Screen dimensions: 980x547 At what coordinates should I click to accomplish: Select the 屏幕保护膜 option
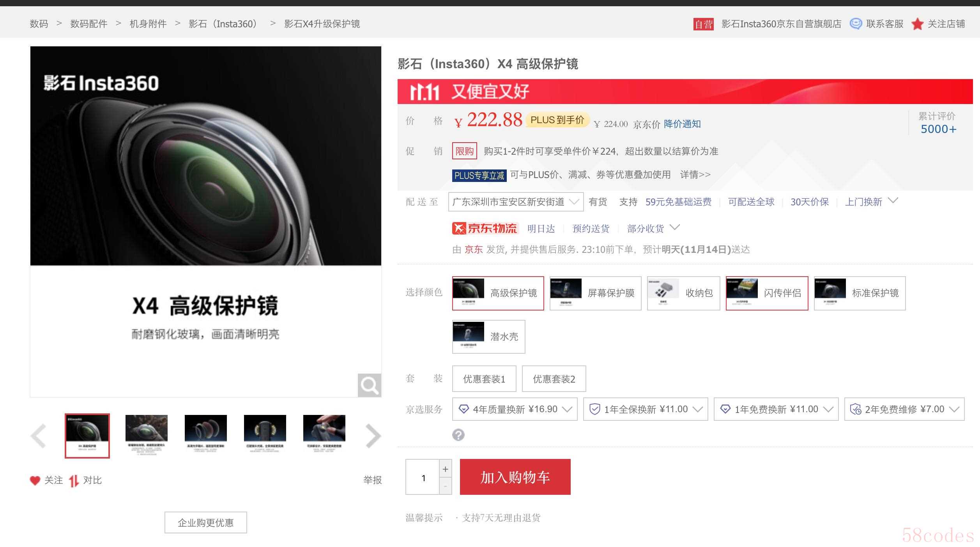point(595,293)
